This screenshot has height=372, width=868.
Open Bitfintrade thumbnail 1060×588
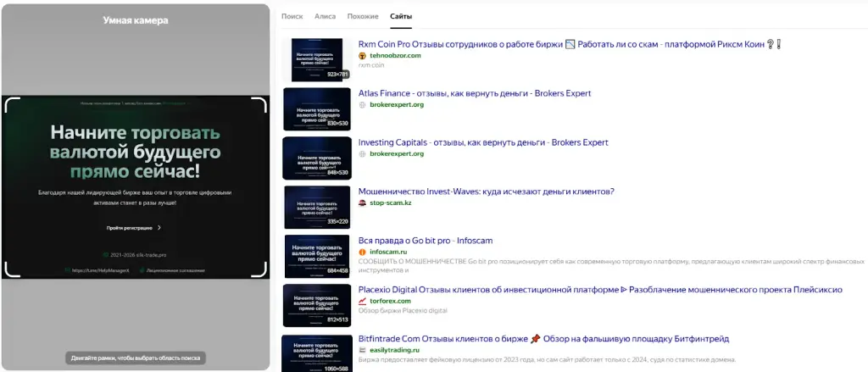pyautogui.click(x=317, y=353)
